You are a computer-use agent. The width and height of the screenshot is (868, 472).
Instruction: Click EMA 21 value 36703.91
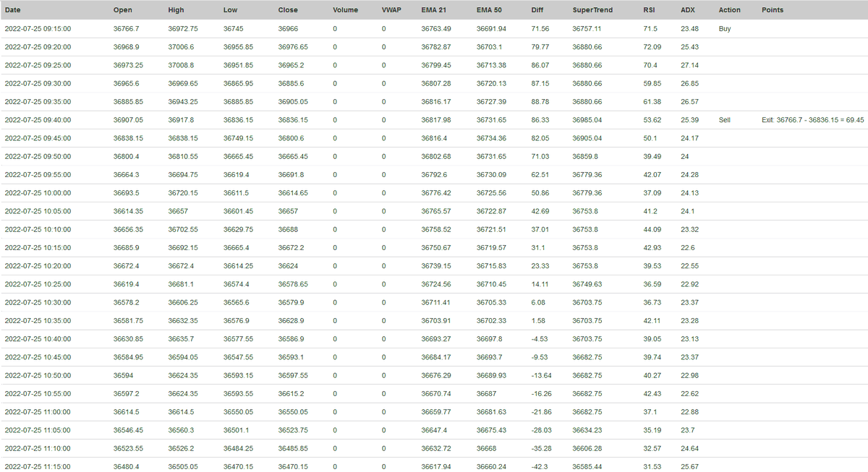(x=436, y=320)
